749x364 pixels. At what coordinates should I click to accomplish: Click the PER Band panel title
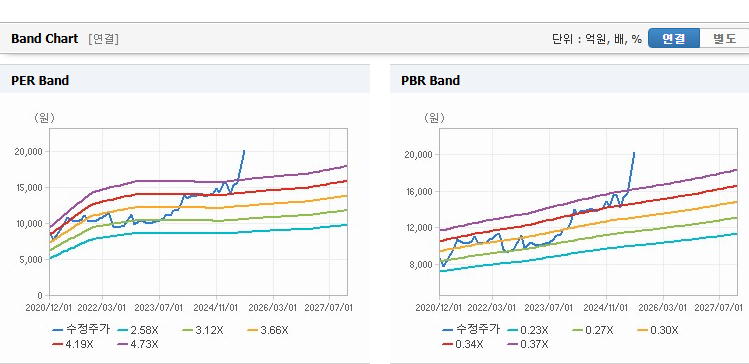coord(40,81)
